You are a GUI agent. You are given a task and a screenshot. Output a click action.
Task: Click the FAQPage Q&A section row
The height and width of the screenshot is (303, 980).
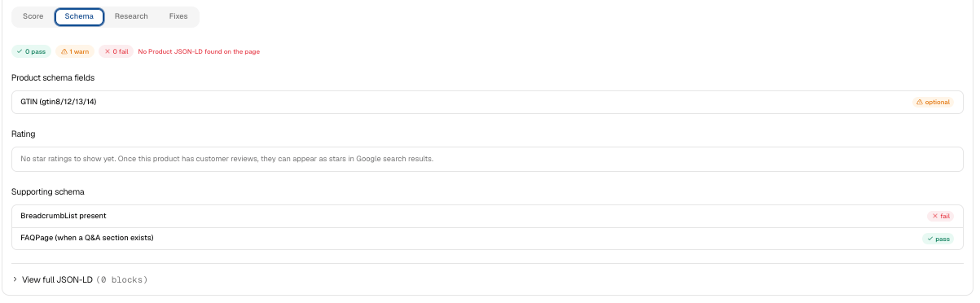coord(487,239)
